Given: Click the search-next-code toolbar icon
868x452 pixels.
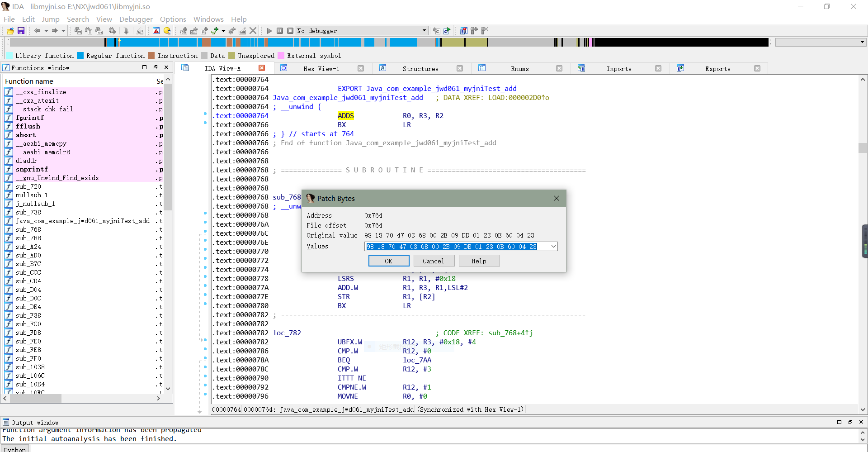Looking at the screenshot, I should [78, 31].
